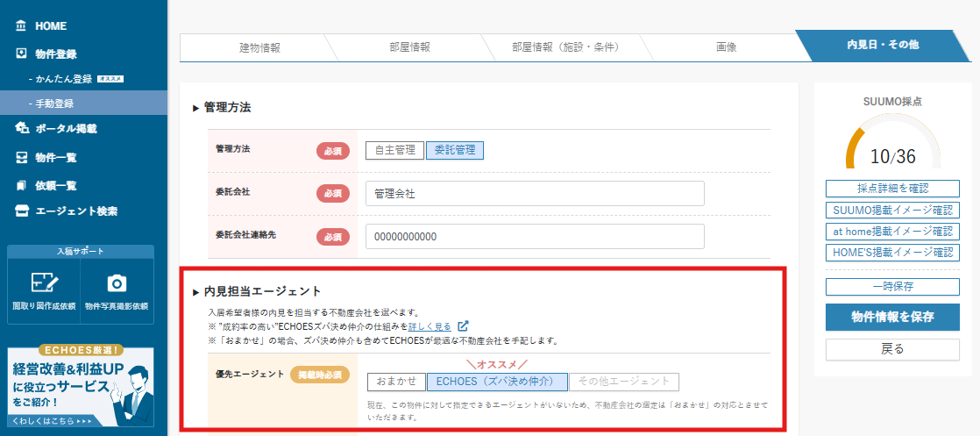Image resolution: width=980 pixels, height=436 pixels.
Task: Click the HOME building icon in sidebar
Action: (21, 26)
